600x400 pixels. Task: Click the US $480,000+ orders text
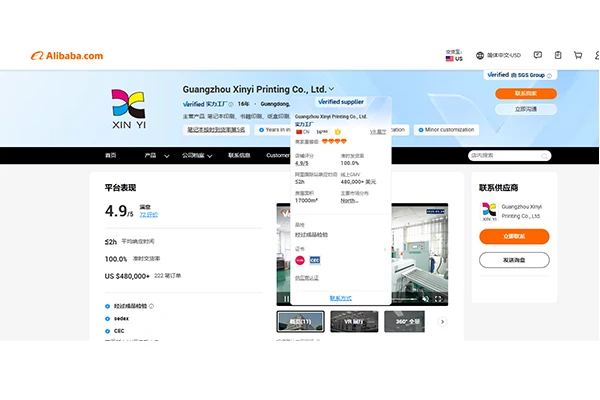point(143,276)
